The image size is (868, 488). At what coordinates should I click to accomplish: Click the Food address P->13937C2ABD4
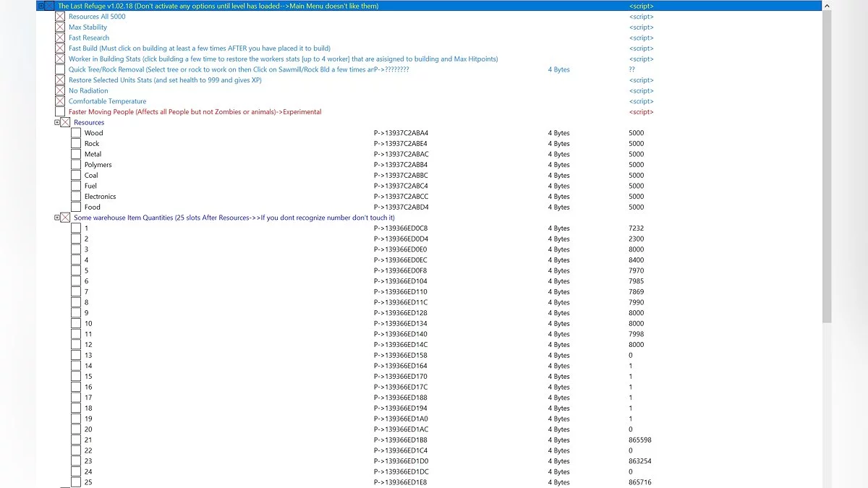(401, 207)
